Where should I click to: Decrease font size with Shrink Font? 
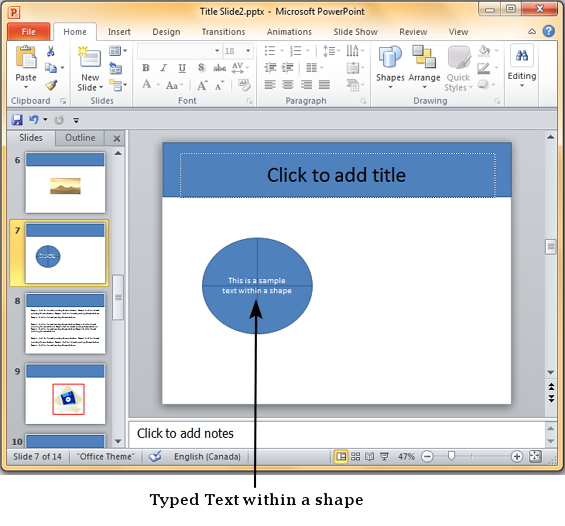tap(219, 85)
